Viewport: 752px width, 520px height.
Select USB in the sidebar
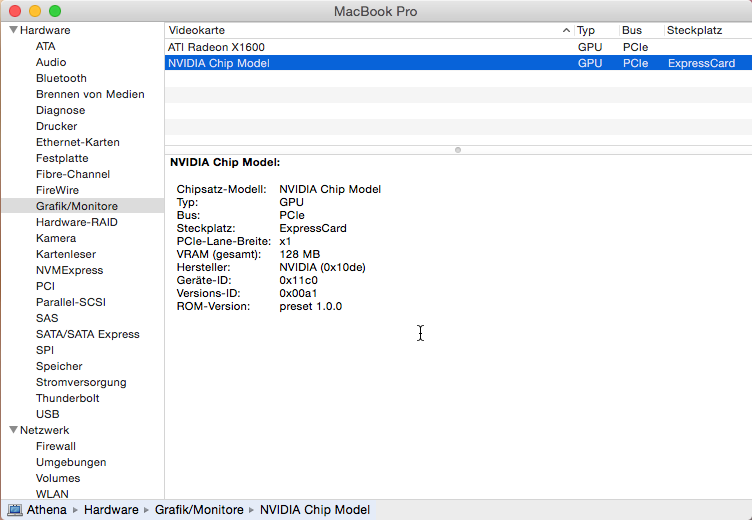pos(48,414)
